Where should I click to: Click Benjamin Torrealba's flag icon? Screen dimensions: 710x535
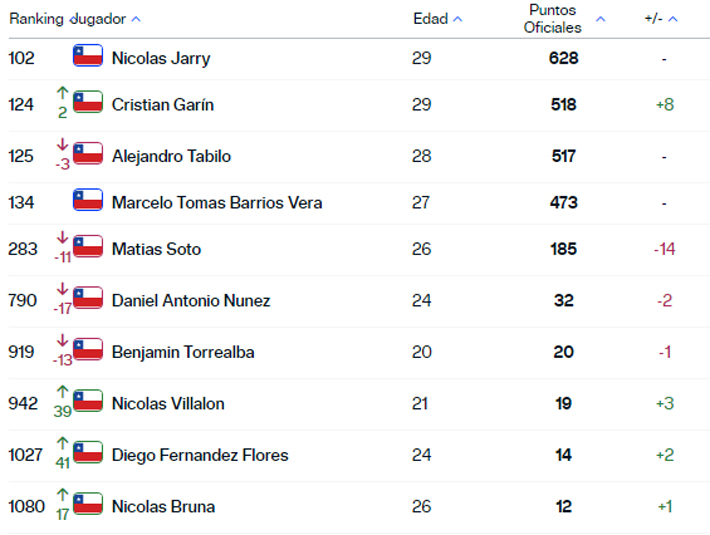point(88,350)
